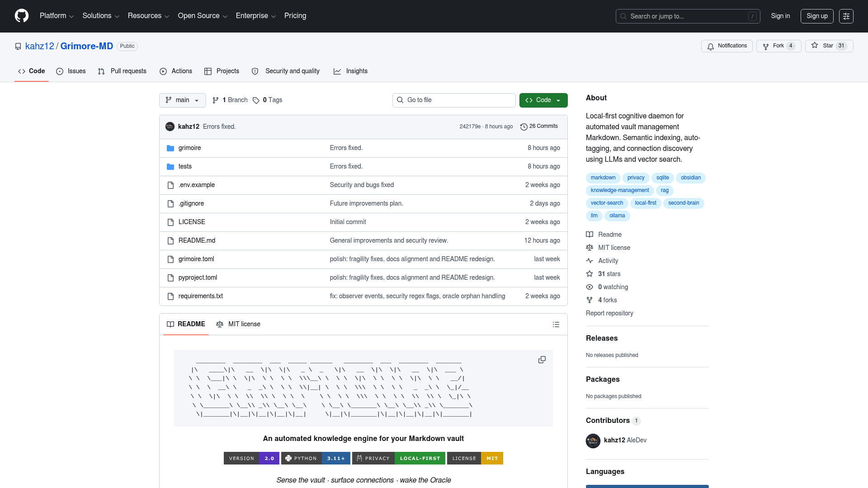Click the tag icon beside 0 Tags
Image resolution: width=868 pixels, height=488 pixels.
(x=256, y=100)
